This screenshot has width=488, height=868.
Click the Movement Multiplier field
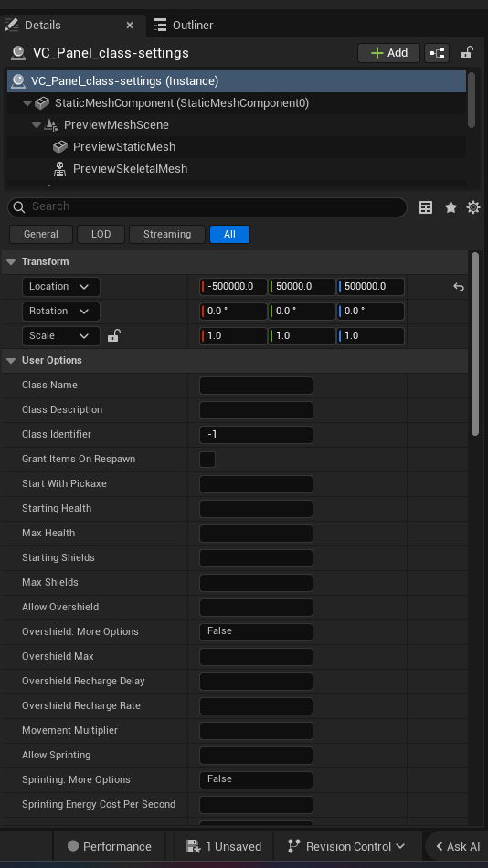pyautogui.click(x=256, y=731)
